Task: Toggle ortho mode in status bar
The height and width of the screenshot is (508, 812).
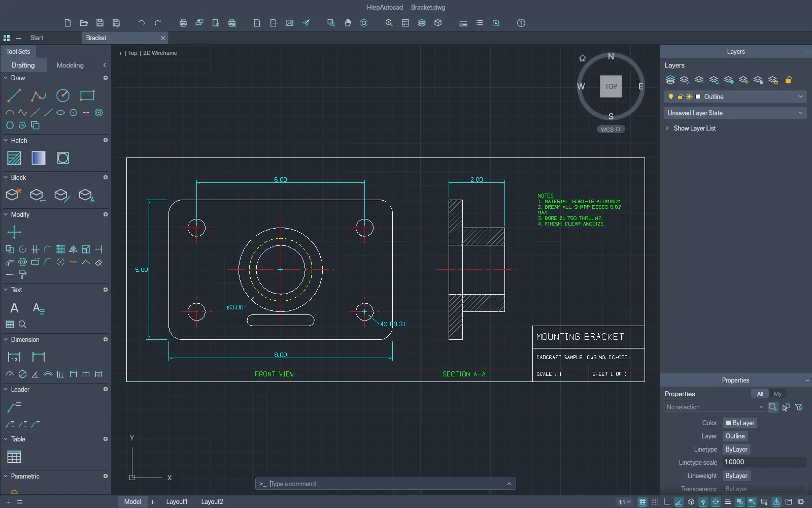Action: [667, 502]
